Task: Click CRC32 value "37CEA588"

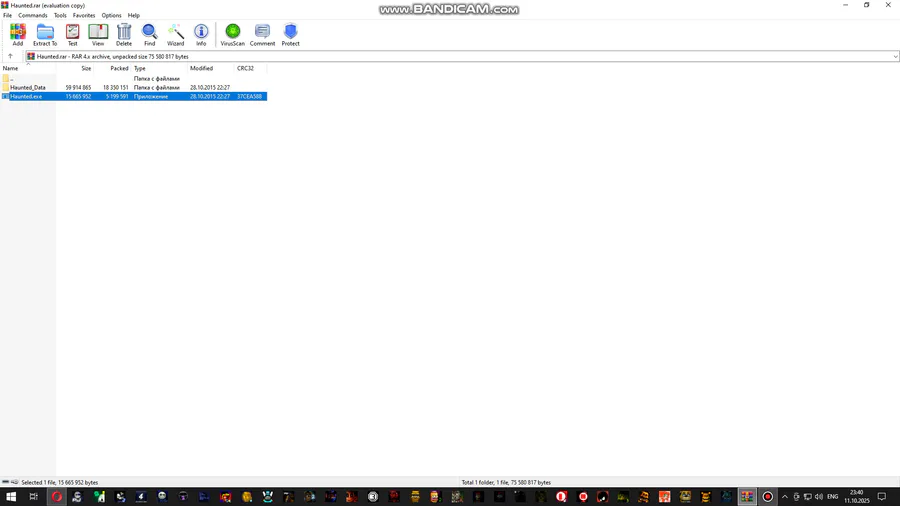Action: [249, 96]
